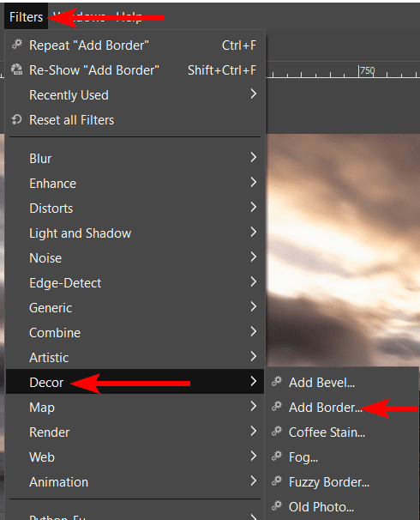
Task: Open the Filters menu in menu bar
Action: [27, 17]
